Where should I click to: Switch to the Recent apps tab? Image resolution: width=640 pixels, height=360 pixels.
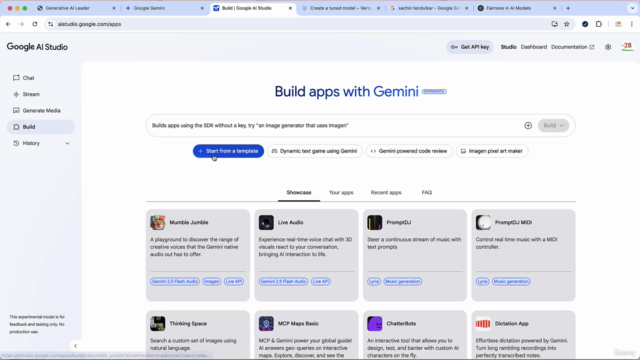point(386,193)
